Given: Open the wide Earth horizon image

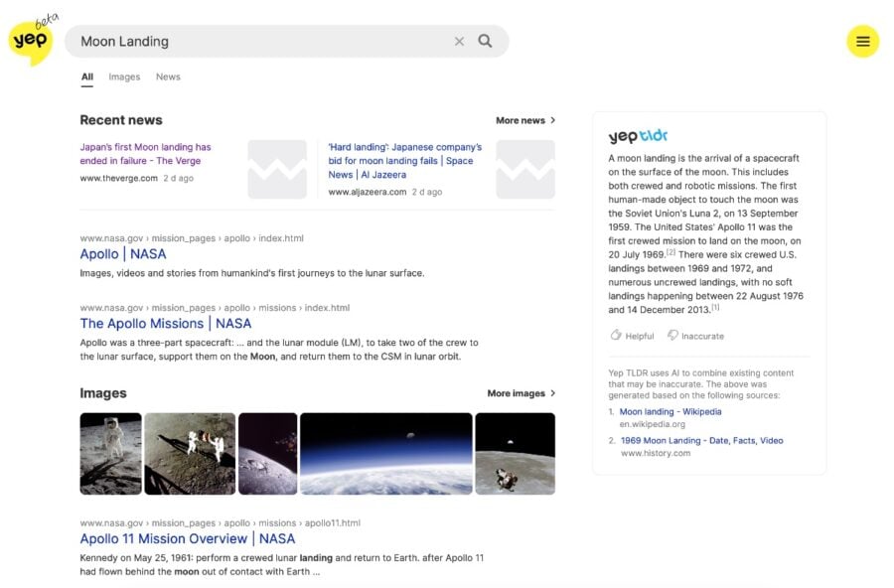Looking at the screenshot, I should tap(386, 454).
